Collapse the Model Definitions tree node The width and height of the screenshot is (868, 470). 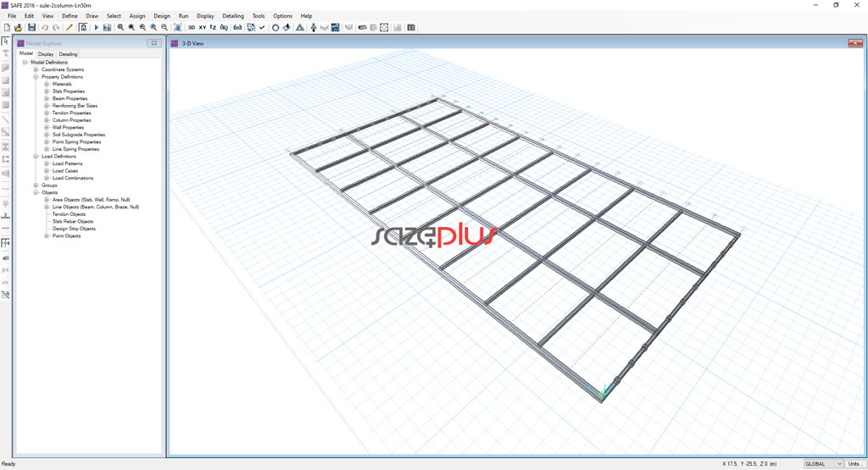pyautogui.click(x=25, y=63)
